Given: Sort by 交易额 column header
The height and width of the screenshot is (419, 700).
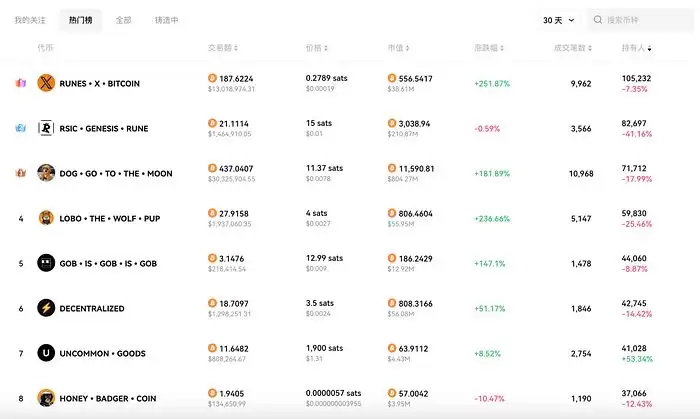Looking at the screenshot, I should [221, 48].
